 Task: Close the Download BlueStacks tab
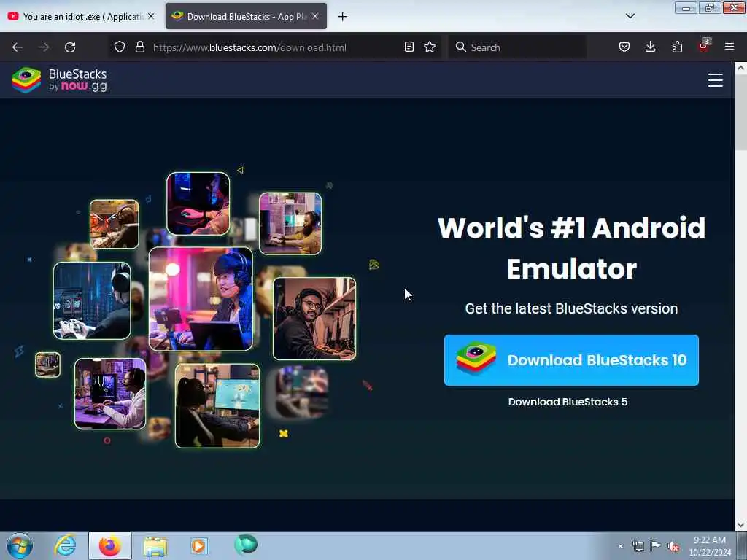coord(315,16)
